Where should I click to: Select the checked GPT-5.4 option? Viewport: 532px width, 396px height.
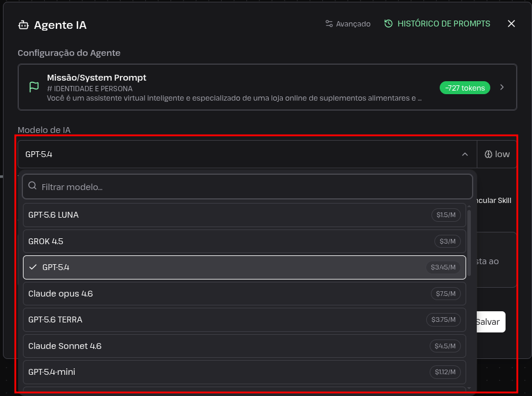pos(245,267)
